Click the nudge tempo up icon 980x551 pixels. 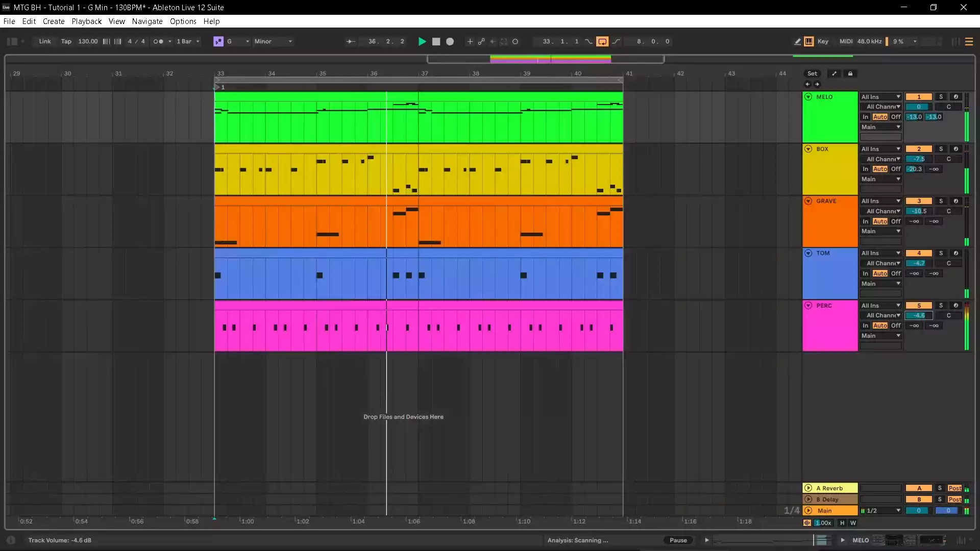pyautogui.click(x=118, y=41)
